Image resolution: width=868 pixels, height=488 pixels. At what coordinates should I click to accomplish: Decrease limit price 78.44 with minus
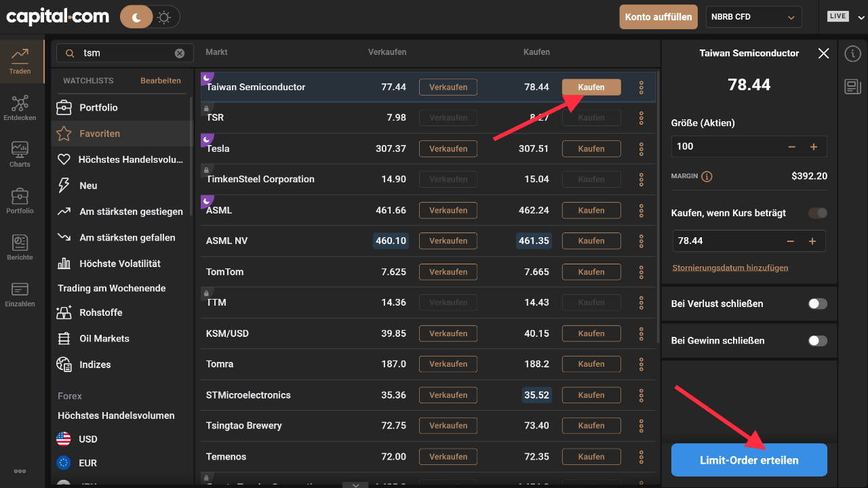click(x=791, y=241)
